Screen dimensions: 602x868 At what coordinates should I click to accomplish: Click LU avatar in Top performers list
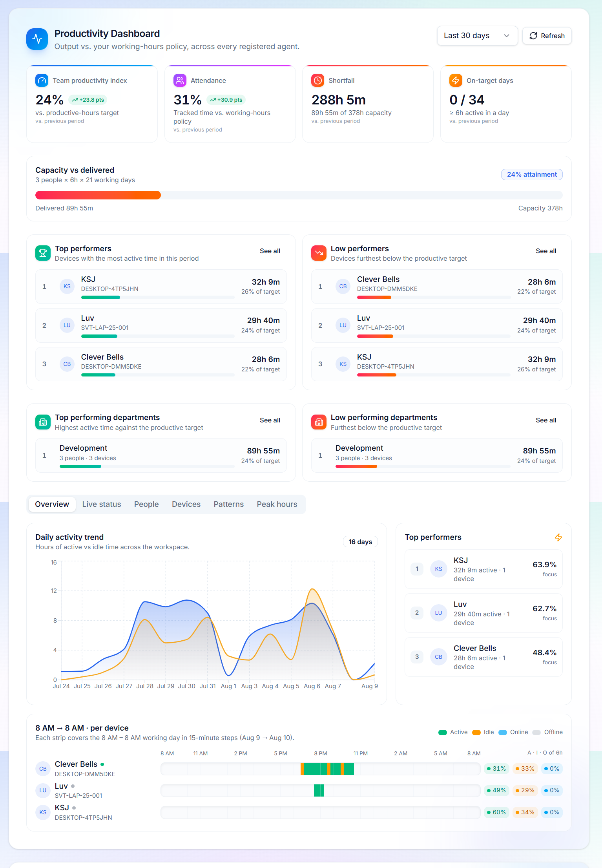coord(67,325)
